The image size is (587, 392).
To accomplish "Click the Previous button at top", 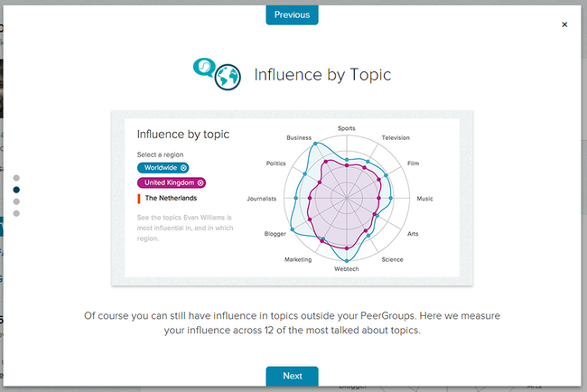I will [x=292, y=14].
